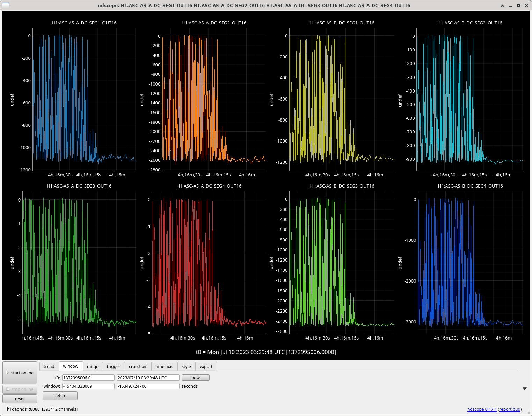This screenshot has height=416, width=532.
Task: Open the export tab
Action: click(206, 366)
